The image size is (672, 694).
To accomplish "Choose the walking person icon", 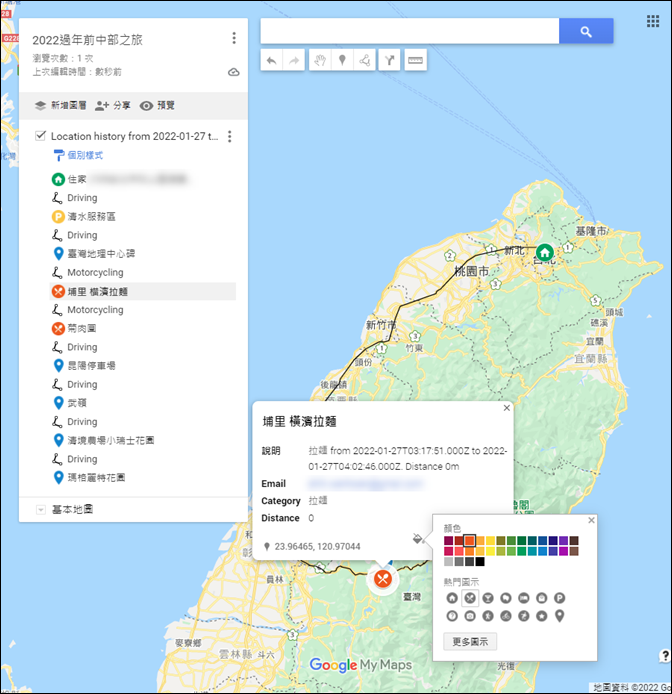I will [x=488, y=616].
